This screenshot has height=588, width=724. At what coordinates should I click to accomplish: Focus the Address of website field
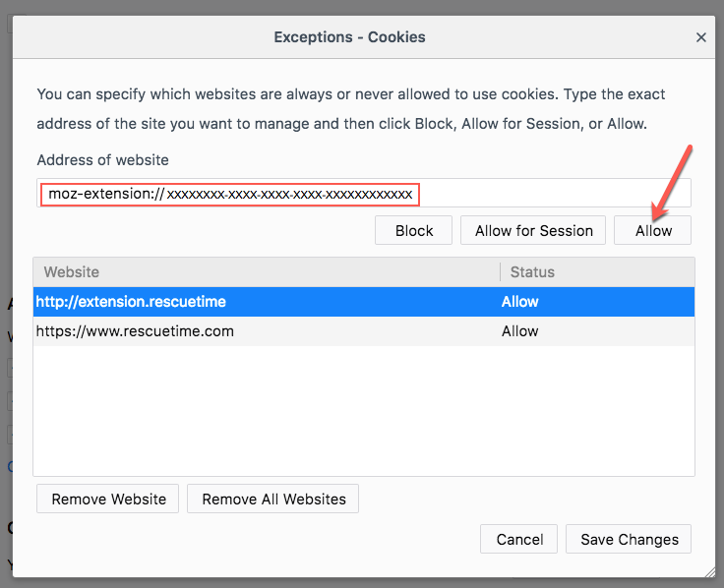coord(551,194)
